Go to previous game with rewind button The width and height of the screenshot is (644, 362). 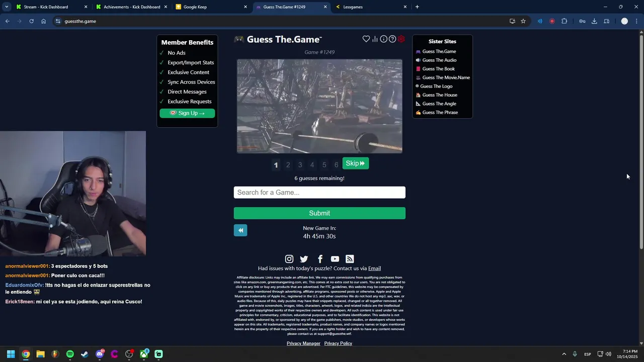(x=240, y=230)
